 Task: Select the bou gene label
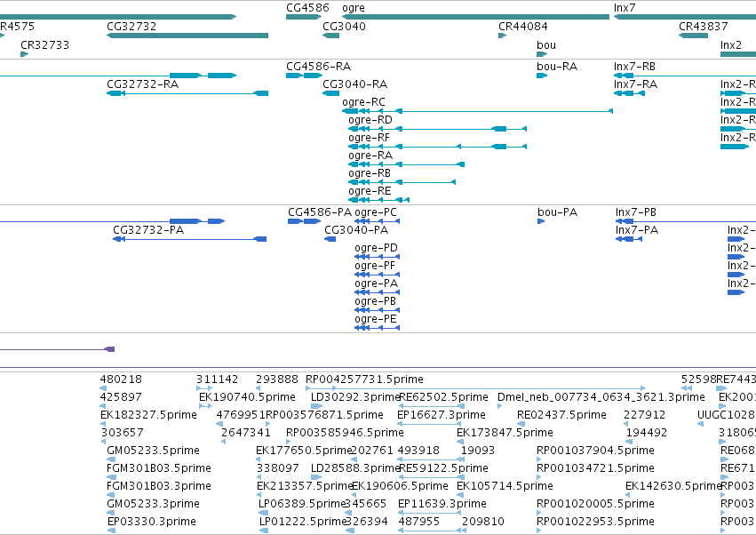click(546, 44)
